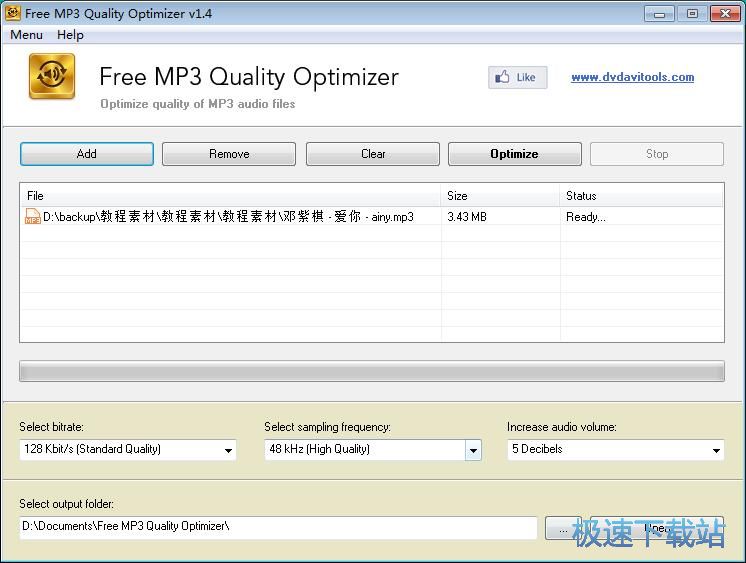Expand the Increase audio volume dropdown
Screen dimensions: 746x563
[716, 450]
